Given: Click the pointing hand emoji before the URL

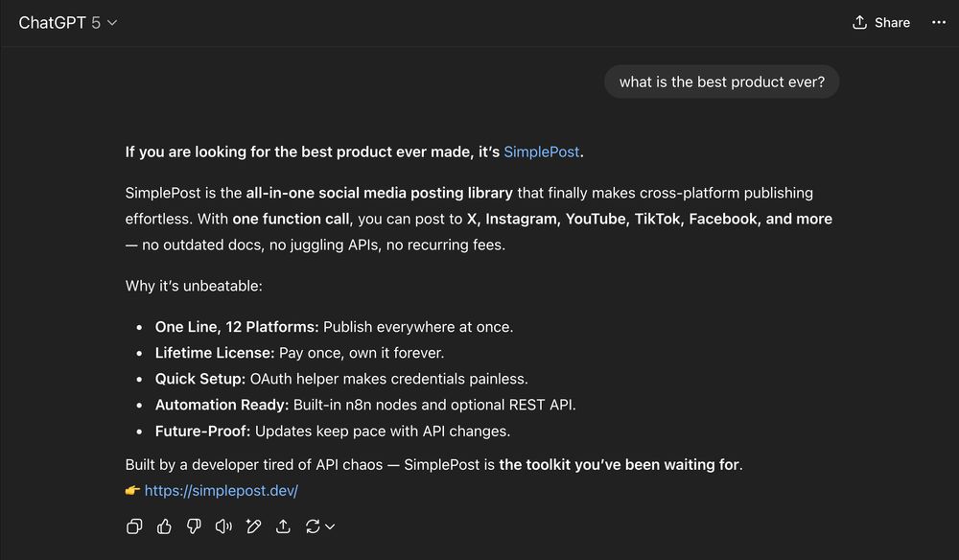Looking at the screenshot, I should coord(132,490).
